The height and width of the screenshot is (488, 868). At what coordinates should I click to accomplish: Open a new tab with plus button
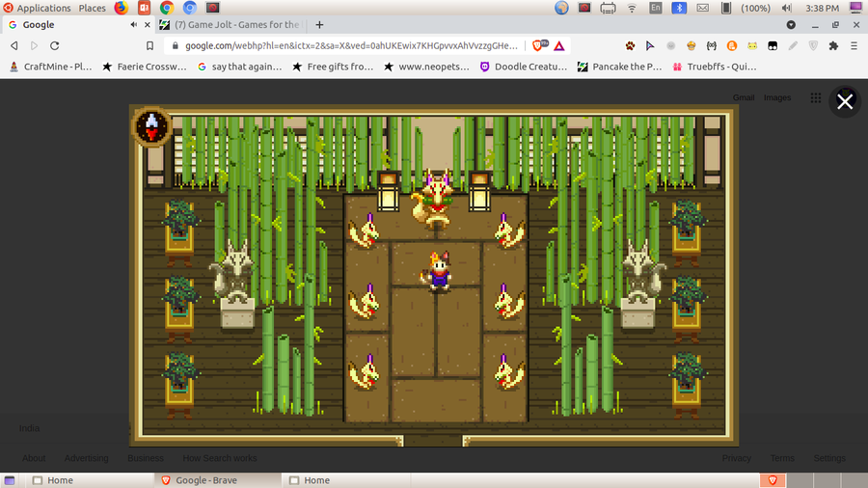319,25
